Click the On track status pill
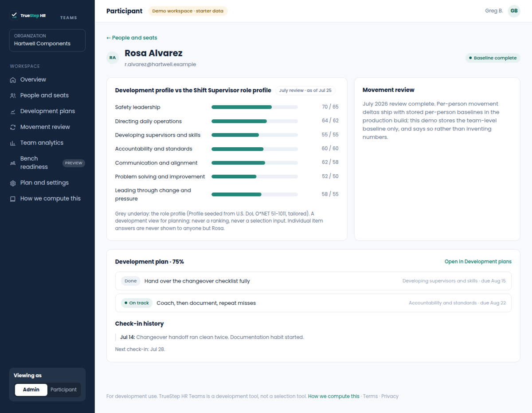 click(x=137, y=303)
